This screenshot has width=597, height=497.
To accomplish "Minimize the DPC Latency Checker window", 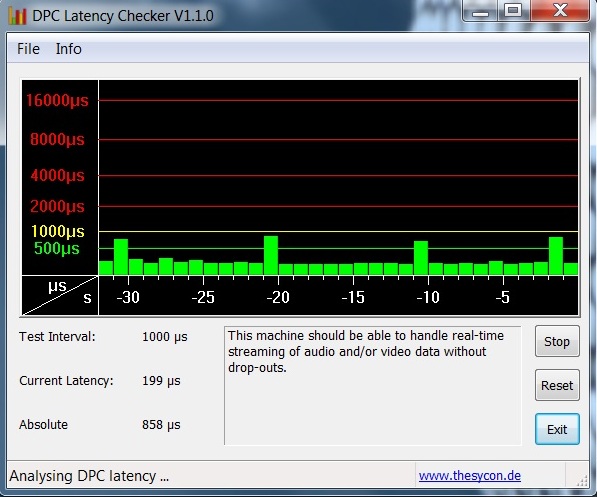I will pos(480,11).
